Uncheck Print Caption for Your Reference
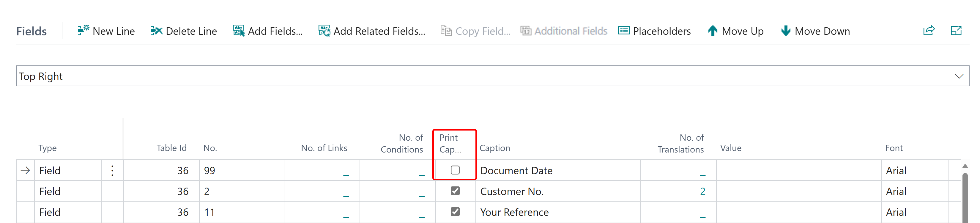Screen dimensions: 980x223 pyautogui.click(x=455, y=212)
